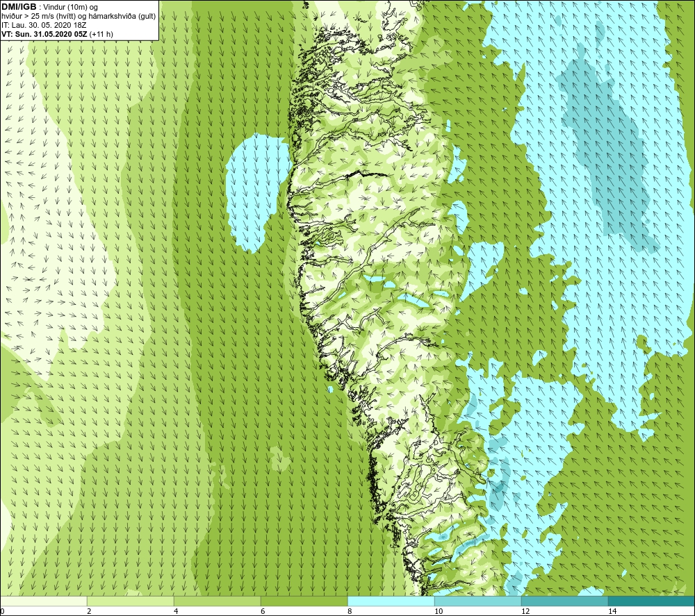Click the 8–10 m/s light cyan legend swatch
This screenshot has width=695, height=616.
(391, 601)
